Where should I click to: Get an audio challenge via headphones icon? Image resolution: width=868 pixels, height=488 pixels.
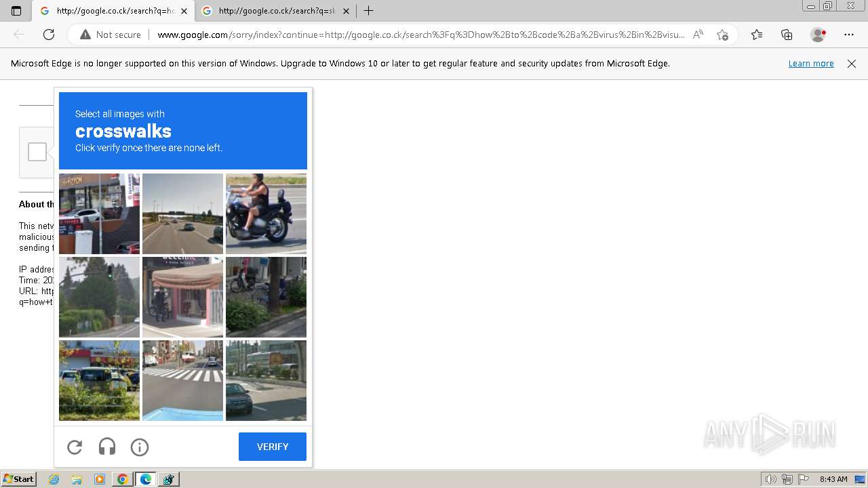107,447
